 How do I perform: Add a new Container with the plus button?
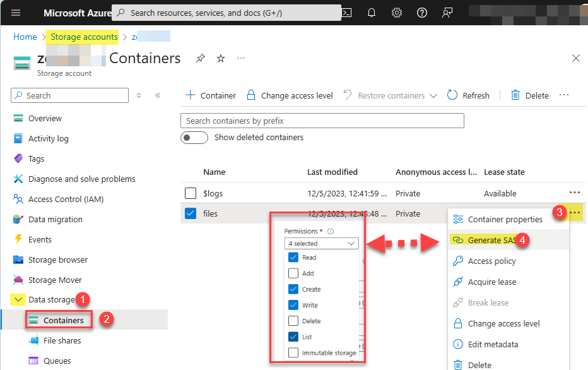pyautogui.click(x=211, y=95)
